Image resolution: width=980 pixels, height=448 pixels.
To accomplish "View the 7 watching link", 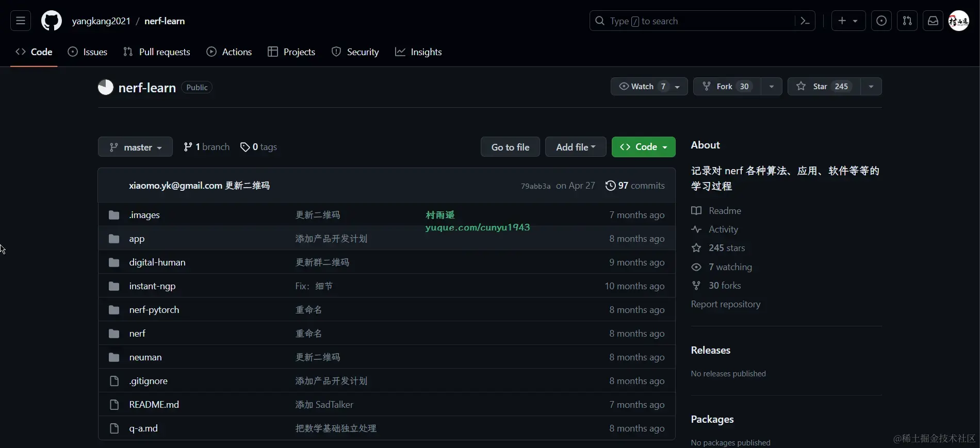I will pyautogui.click(x=722, y=267).
